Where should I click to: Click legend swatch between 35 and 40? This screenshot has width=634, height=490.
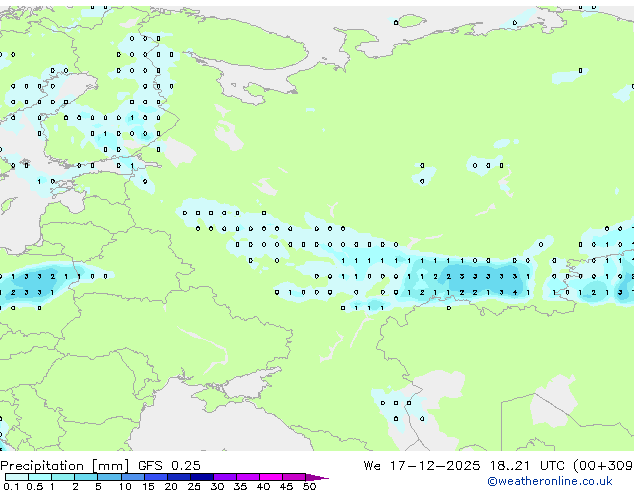[x=248, y=477]
